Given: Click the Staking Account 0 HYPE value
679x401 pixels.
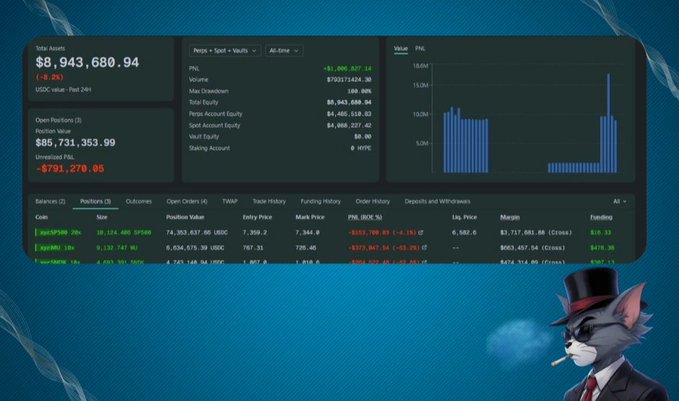Looking at the screenshot, I should (x=361, y=148).
